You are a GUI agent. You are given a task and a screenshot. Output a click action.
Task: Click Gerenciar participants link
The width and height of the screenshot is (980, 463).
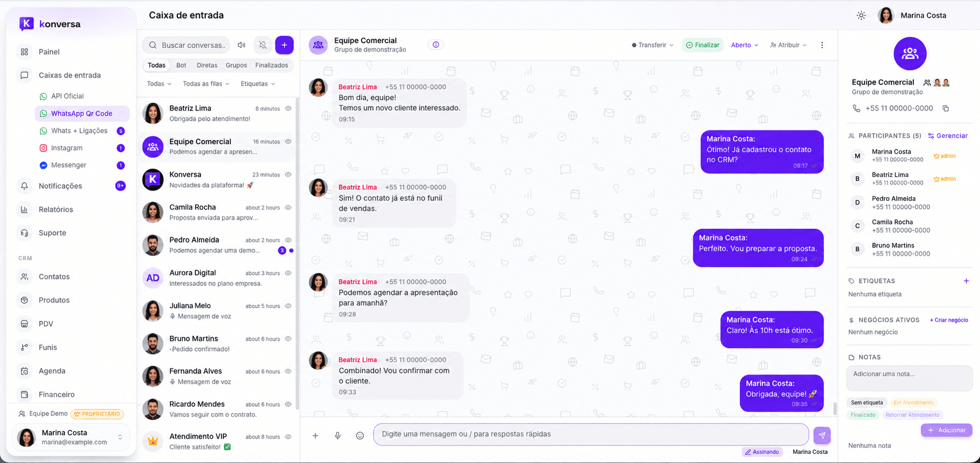coord(948,136)
